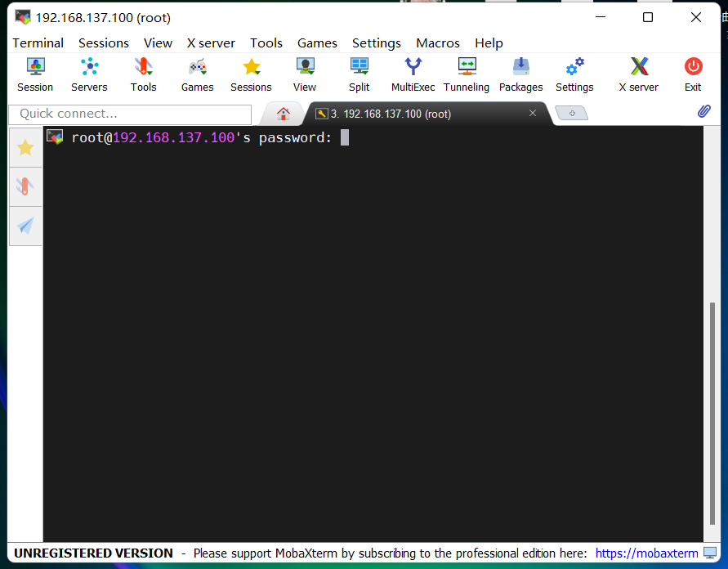
Task: Close the 192.168.137.100 (root) tab
Action: click(533, 113)
